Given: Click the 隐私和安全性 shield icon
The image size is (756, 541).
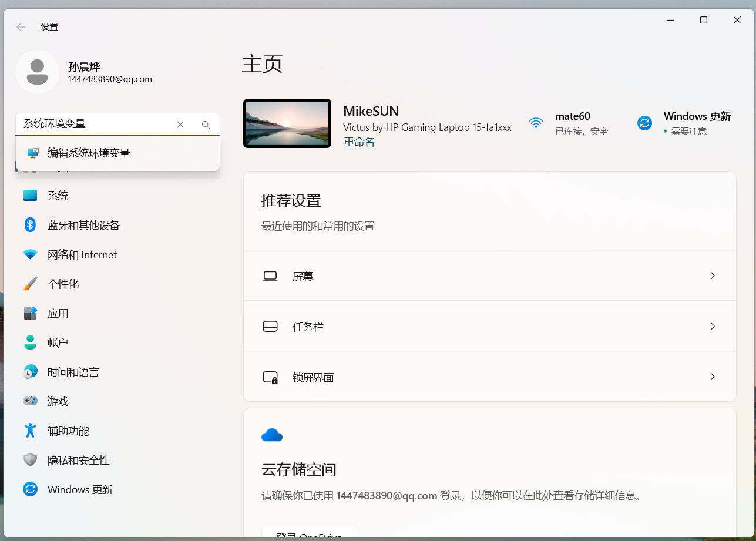Looking at the screenshot, I should click(30, 460).
